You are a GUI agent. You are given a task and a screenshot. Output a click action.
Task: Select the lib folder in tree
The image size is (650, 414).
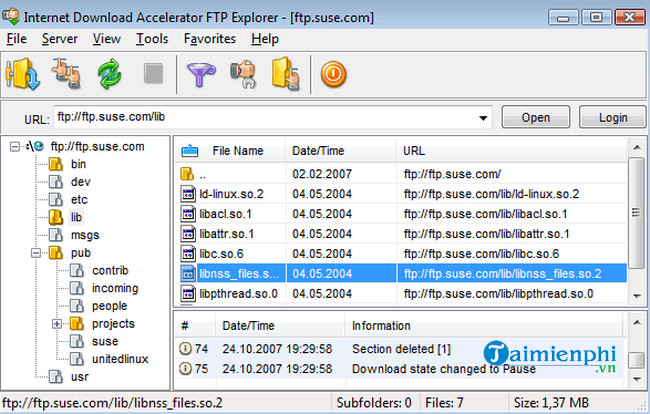(x=76, y=217)
